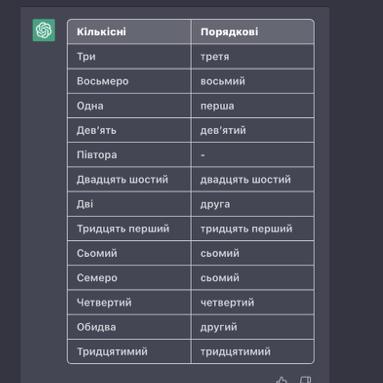Click the Одна cell
This screenshot has width=383, height=383.
coord(129,106)
